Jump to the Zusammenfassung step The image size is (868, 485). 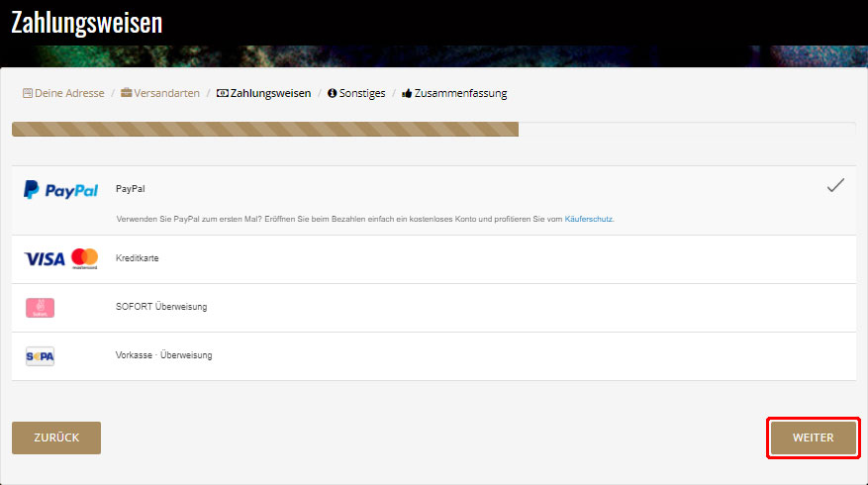[x=460, y=93]
